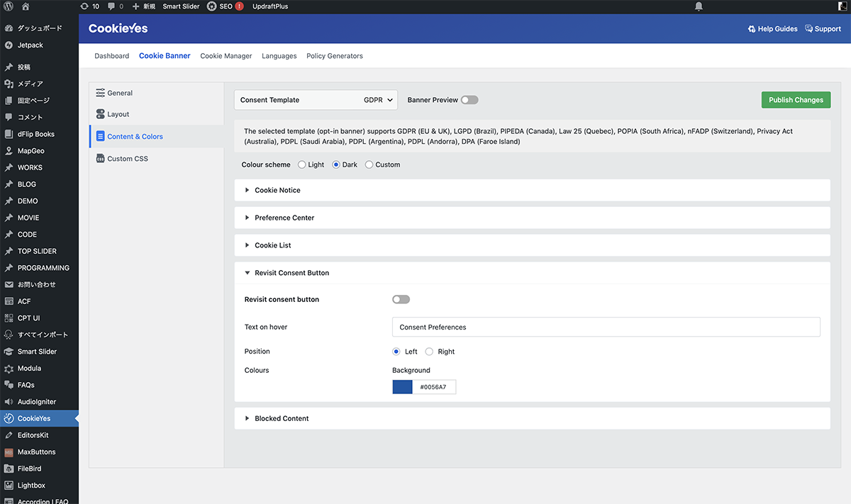Open the Policy Generators tab
The width and height of the screenshot is (851, 504).
coord(334,56)
